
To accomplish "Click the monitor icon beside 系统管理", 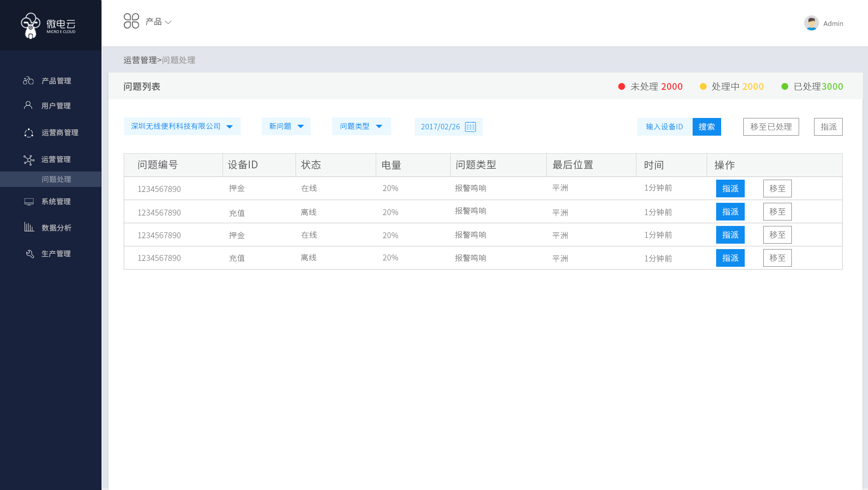I will (29, 201).
